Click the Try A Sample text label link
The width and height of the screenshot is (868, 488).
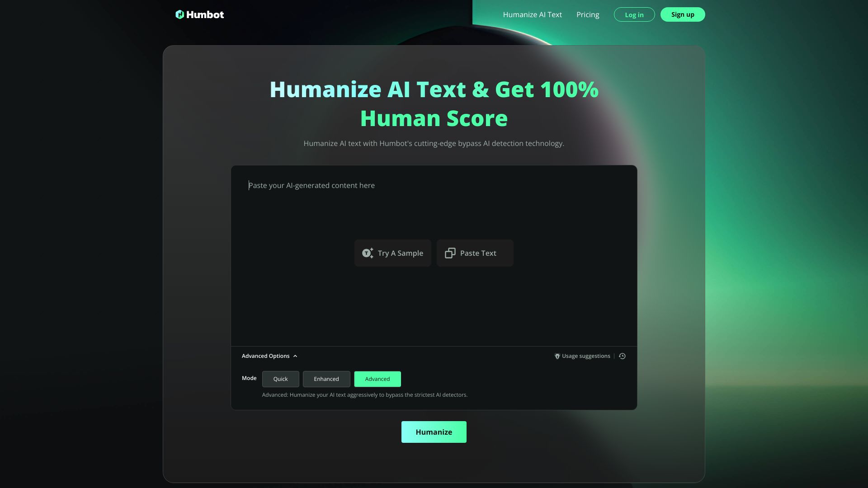(x=401, y=253)
